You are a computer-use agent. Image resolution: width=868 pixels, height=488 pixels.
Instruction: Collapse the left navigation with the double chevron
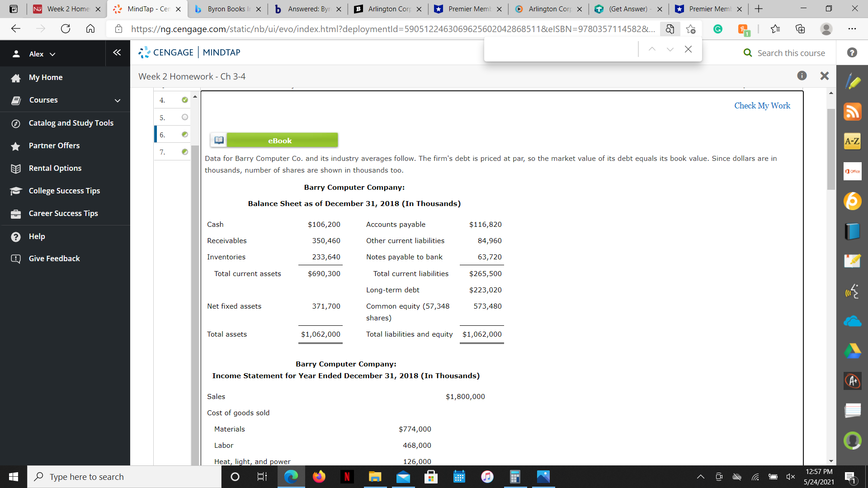pyautogui.click(x=117, y=52)
